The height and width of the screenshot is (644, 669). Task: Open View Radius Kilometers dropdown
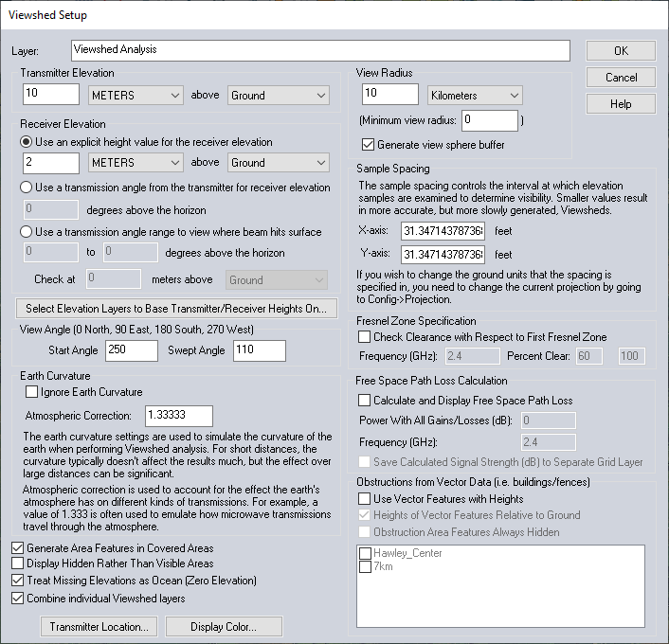pos(475,95)
